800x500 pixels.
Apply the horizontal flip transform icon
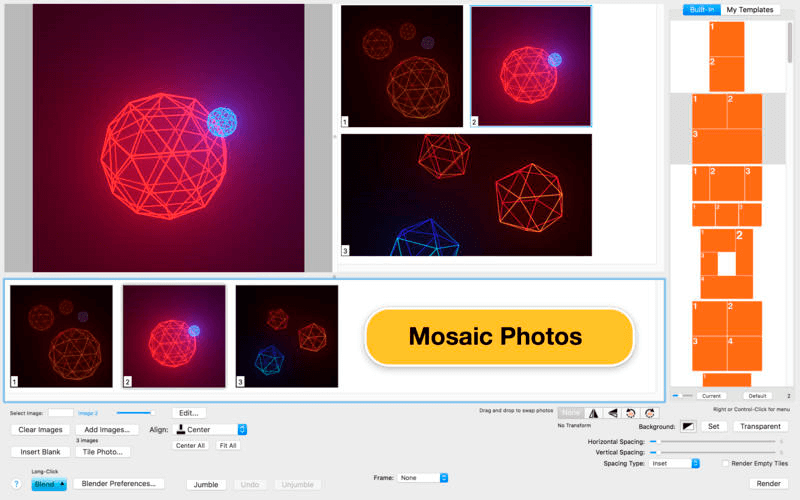point(593,413)
